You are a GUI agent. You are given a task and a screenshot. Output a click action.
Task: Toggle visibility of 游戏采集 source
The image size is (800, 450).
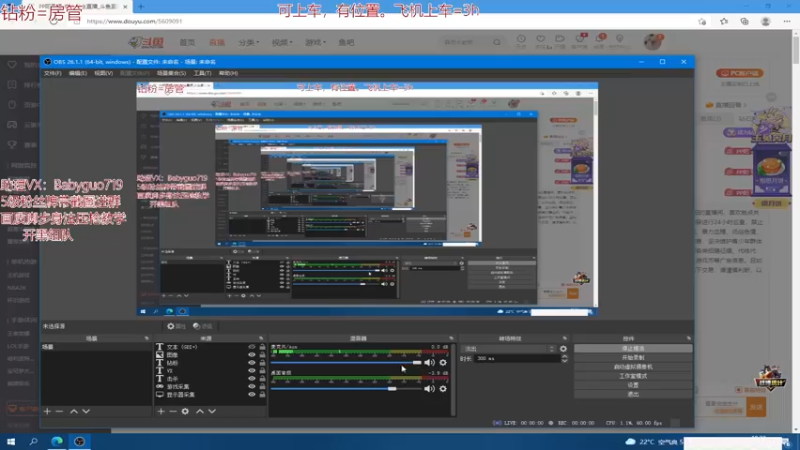(252, 387)
